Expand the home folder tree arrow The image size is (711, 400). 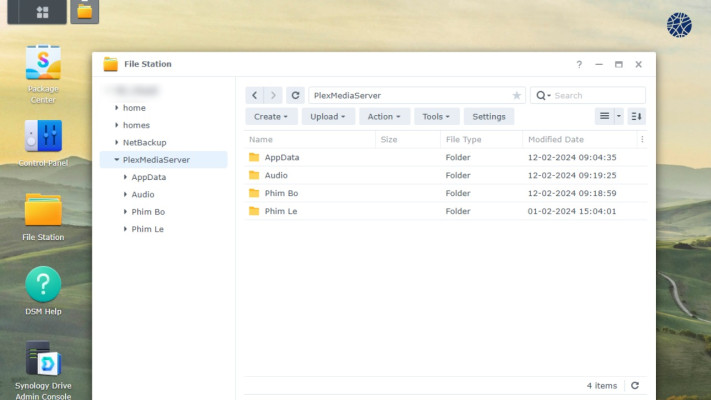coord(117,108)
